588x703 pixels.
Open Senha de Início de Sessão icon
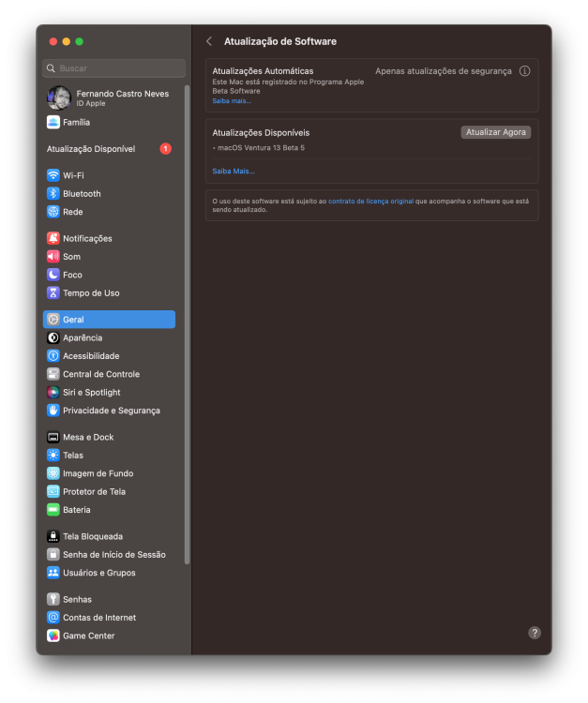[x=53, y=555]
